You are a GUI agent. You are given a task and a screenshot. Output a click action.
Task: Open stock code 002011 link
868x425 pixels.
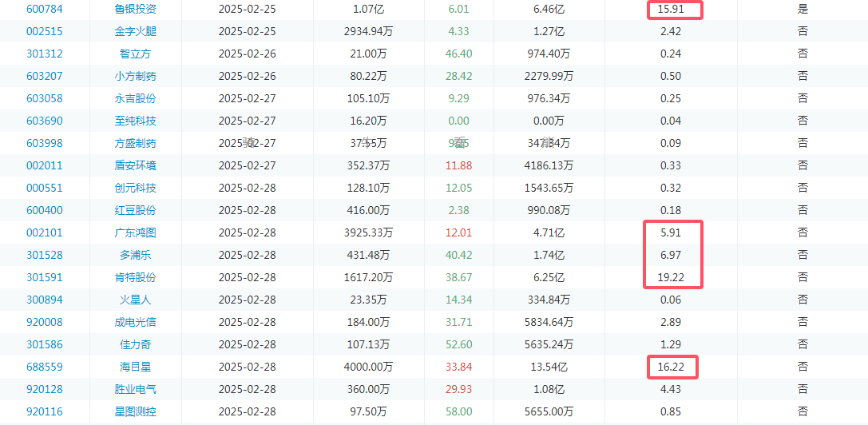(44, 165)
